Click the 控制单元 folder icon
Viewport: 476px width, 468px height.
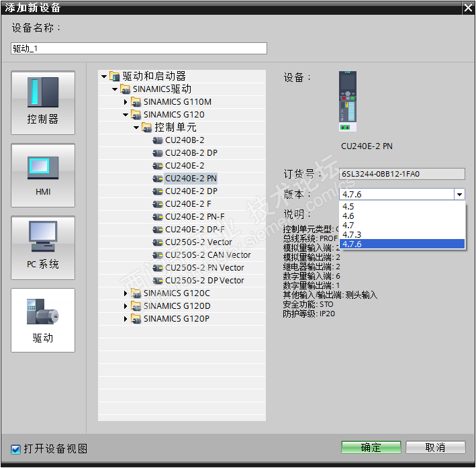click(x=146, y=128)
